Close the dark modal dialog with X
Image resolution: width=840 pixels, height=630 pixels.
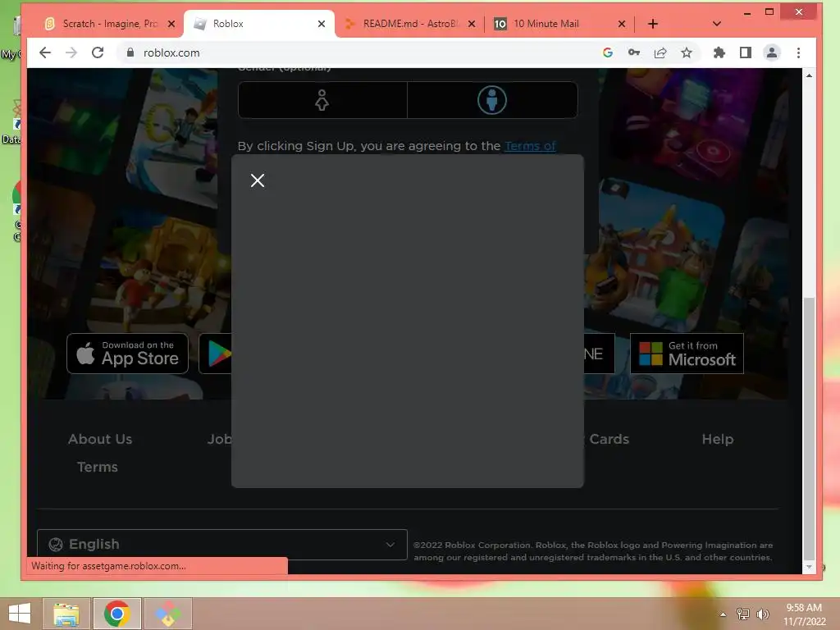[258, 180]
